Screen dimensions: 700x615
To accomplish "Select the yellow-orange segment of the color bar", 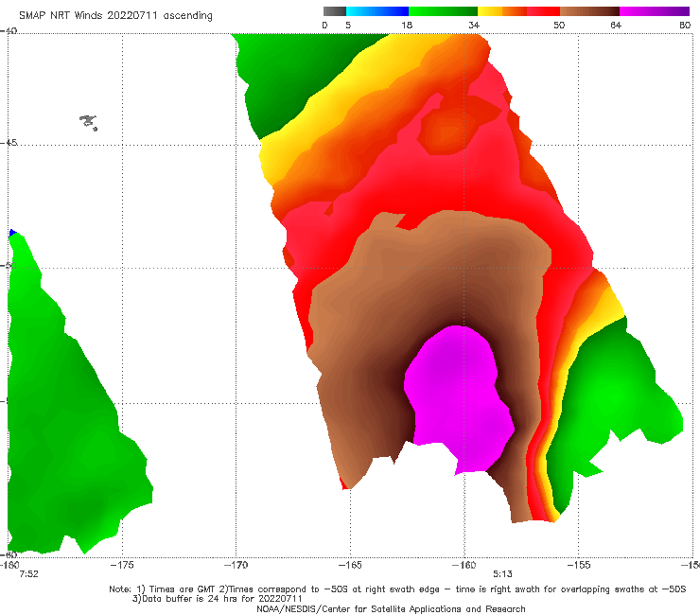I will (501, 11).
